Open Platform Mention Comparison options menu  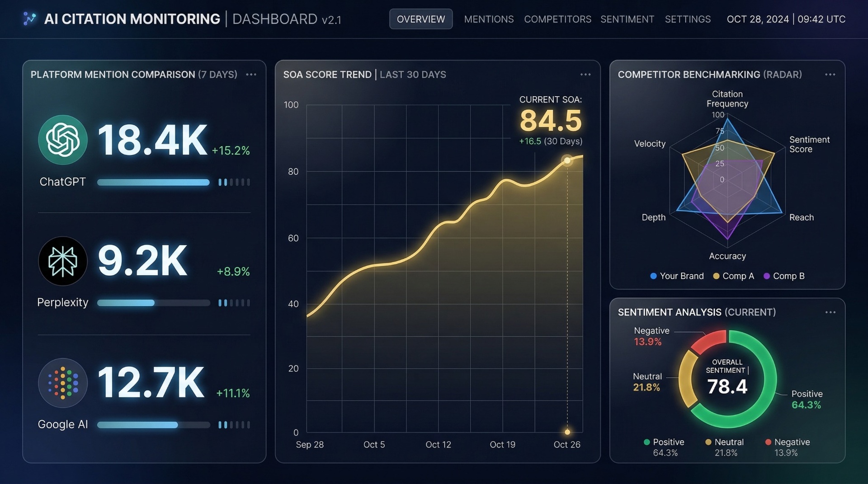tap(251, 75)
